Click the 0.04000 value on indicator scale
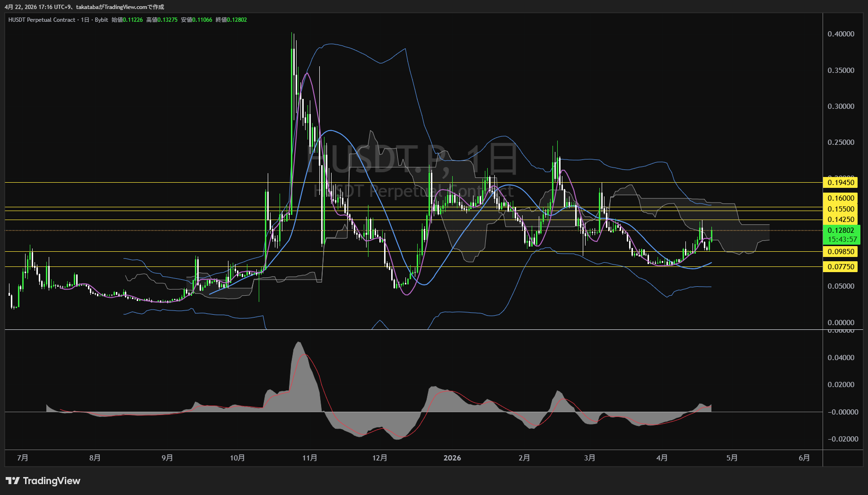868x495 pixels. click(841, 358)
